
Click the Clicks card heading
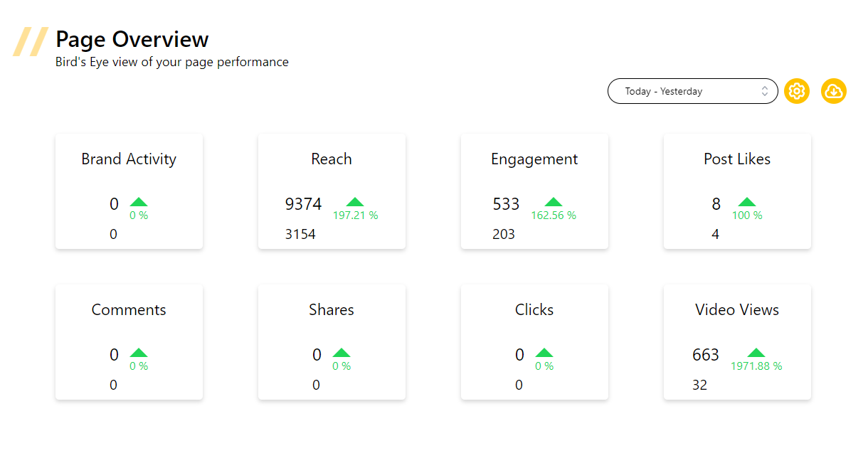point(534,310)
